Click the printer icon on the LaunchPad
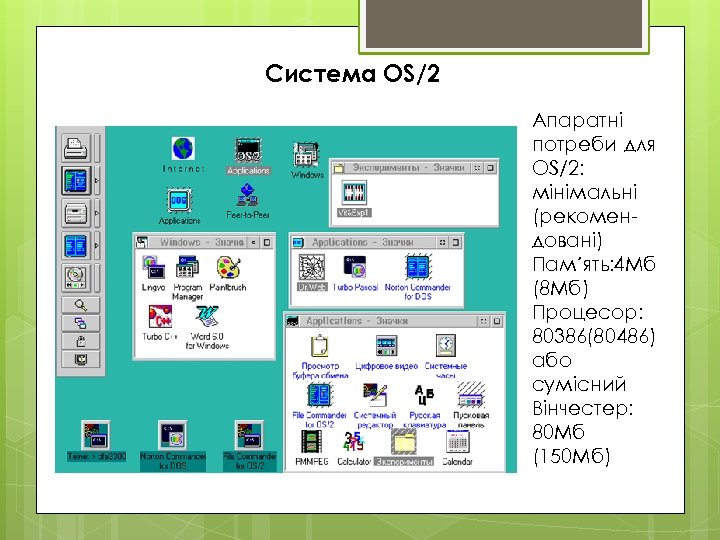The width and height of the screenshot is (720, 540). 76,148
